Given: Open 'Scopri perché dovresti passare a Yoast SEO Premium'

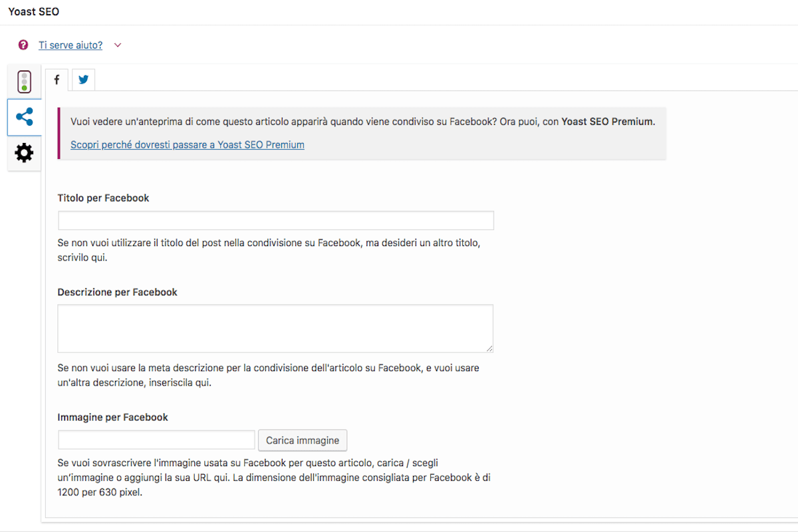Looking at the screenshot, I should tap(188, 144).
